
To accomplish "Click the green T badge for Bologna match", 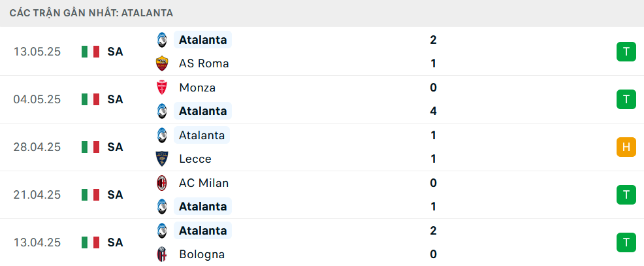I will pos(626,242).
